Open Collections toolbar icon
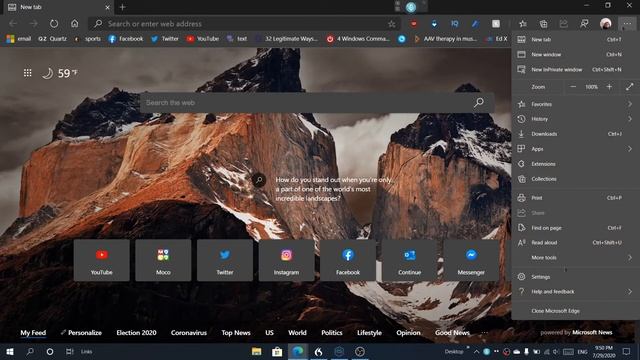 [543, 24]
